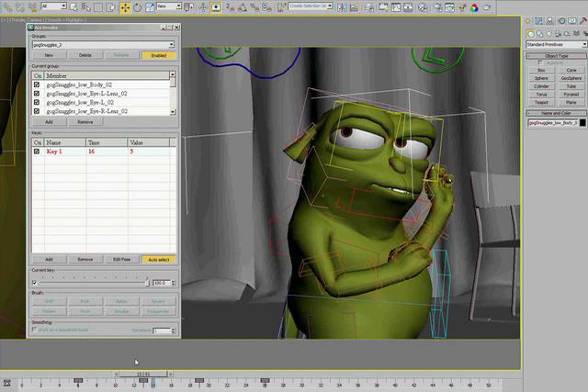588x392 pixels.
Task: Click the Align tool icon
Action: pyautogui.click(x=354, y=7)
